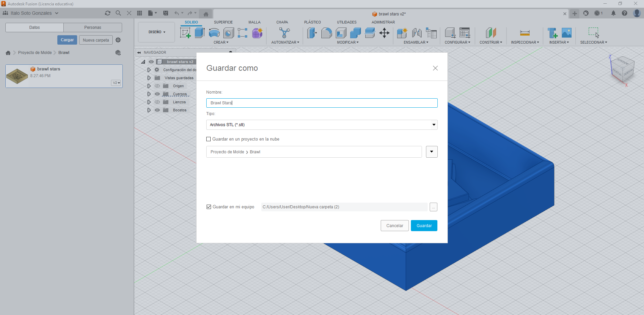Screen dimensions: 644x315
Task: Select the Fillet tool
Action: tap(326, 33)
